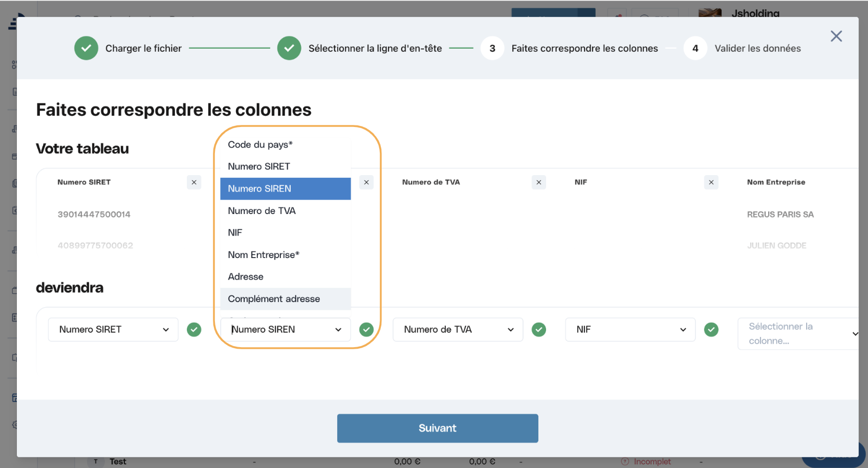Click step 1 Charger le fichier checkmark
This screenshot has width=868, height=468.
86,48
